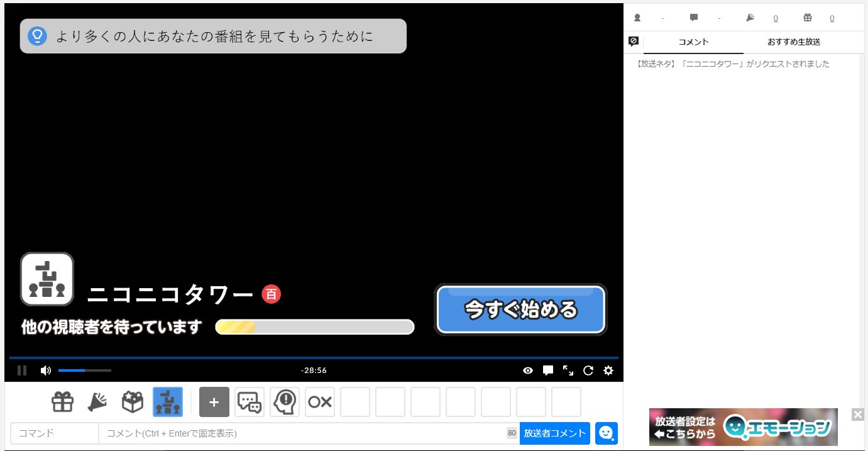Click the red 百 badge
The width and height of the screenshot is (868, 451).
pos(272,294)
